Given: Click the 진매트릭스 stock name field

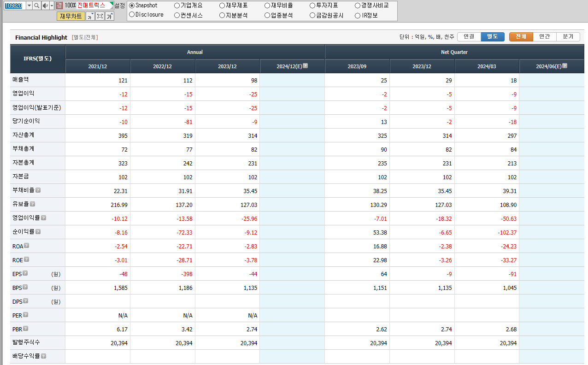Looking at the screenshot, I should tap(93, 6).
